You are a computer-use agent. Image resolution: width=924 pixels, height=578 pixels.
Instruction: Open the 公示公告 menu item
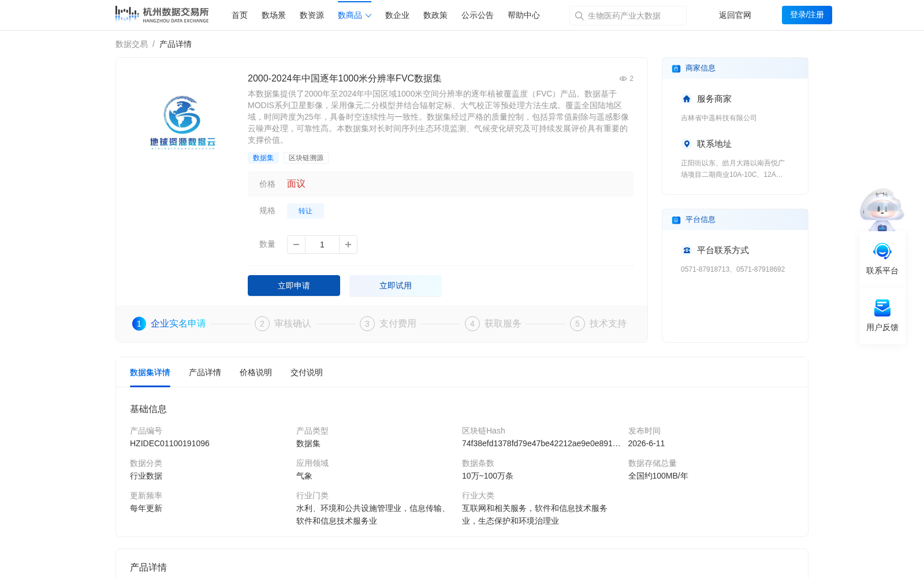478,15
